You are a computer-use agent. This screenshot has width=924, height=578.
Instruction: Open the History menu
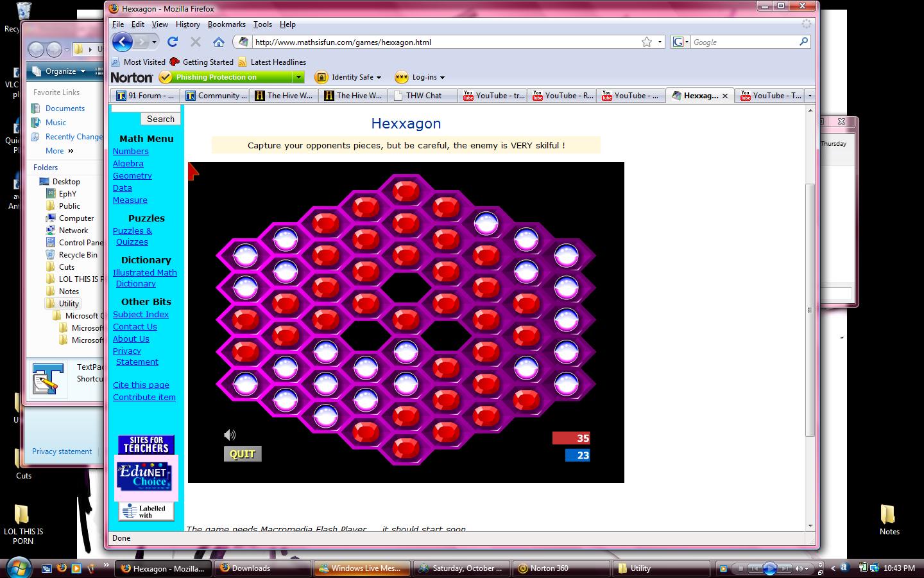pos(188,24)
